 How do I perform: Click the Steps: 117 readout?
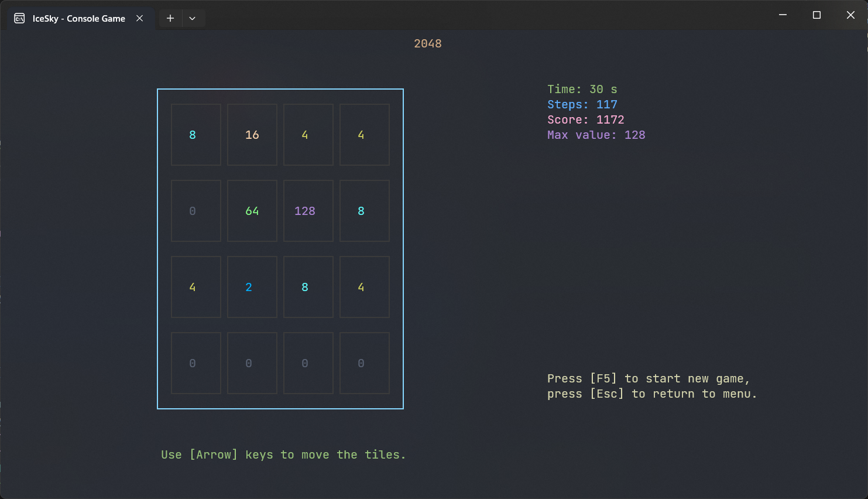click(582, 104)
